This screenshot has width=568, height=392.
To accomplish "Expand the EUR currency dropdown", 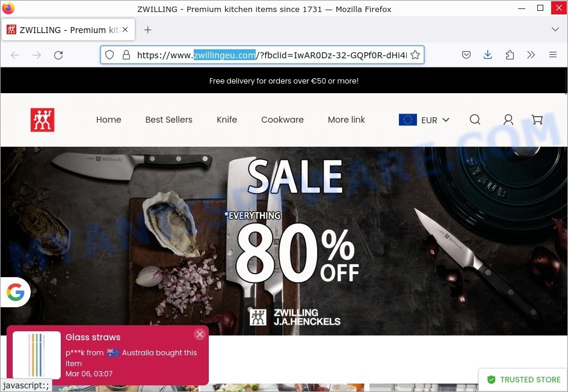I will (435, 120).
